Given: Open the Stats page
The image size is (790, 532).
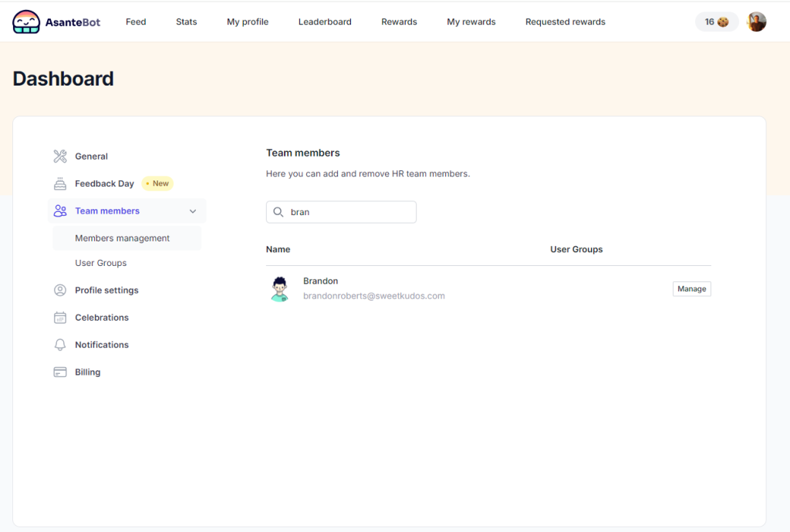Looking at the screenshot, I should [x=186, y=22].
